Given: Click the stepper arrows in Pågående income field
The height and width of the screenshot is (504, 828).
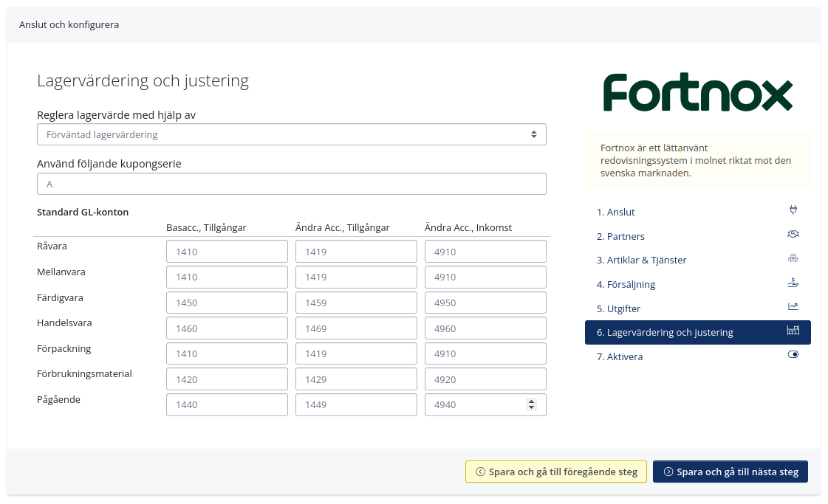Looking at the screenshot, I should pos(531,404).
